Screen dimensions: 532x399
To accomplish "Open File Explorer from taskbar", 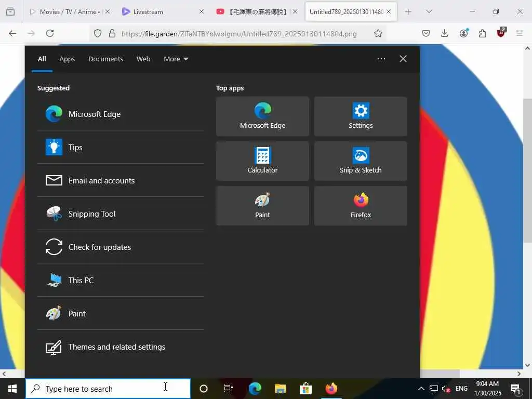I will tap(280, 389).
